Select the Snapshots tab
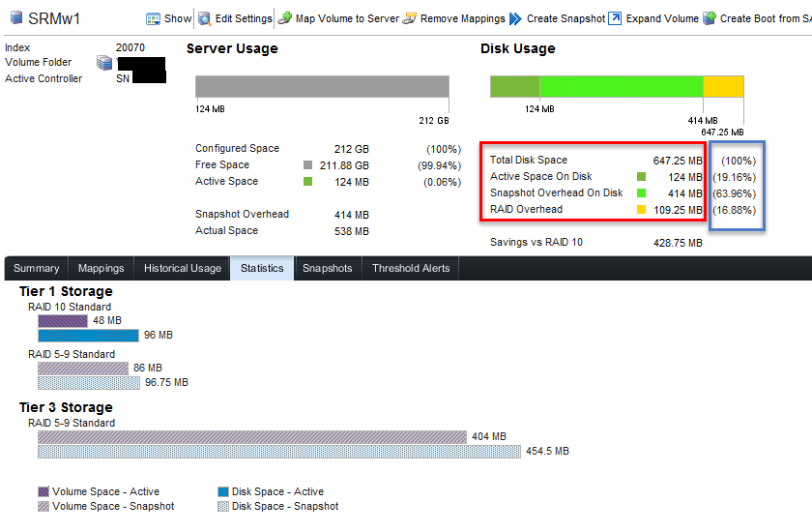The width and height of the screenshot is (812, 532). (328, 269)
